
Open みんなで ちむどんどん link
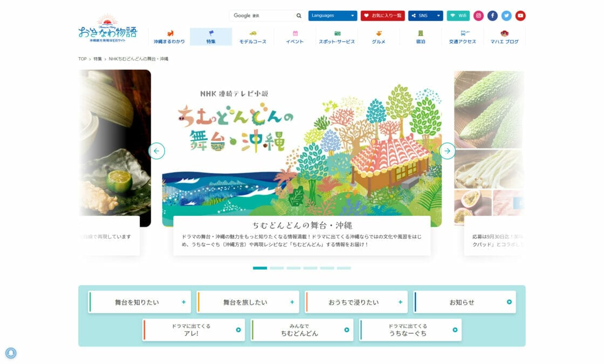(x=302, y=329)
